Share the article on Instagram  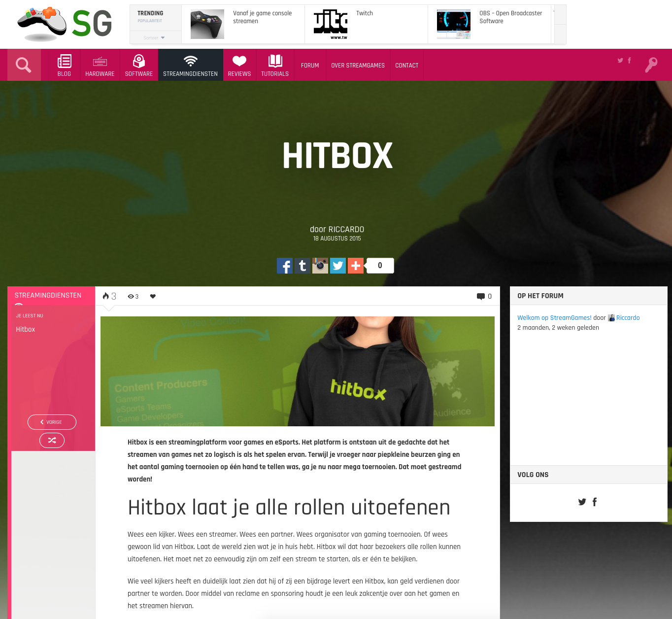320,266
